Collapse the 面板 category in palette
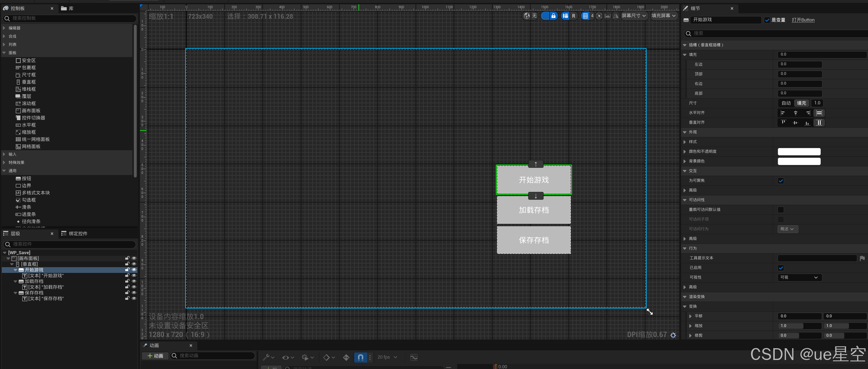868x369 pixels. coord(4,53)
